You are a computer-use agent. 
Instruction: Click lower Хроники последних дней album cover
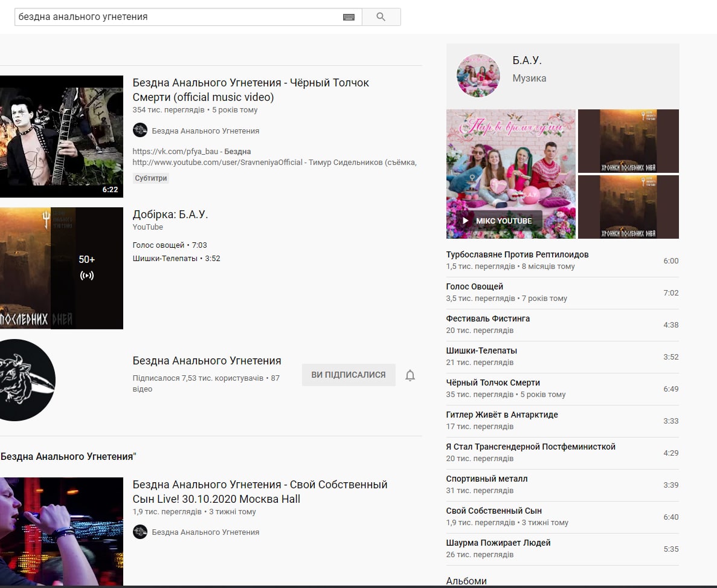[628, 207]
